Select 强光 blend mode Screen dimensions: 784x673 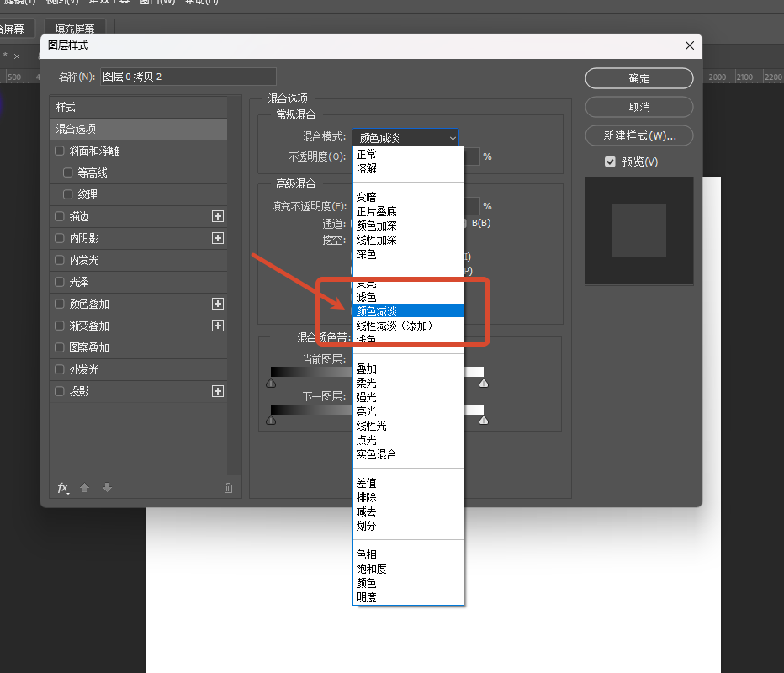point(409,397)
